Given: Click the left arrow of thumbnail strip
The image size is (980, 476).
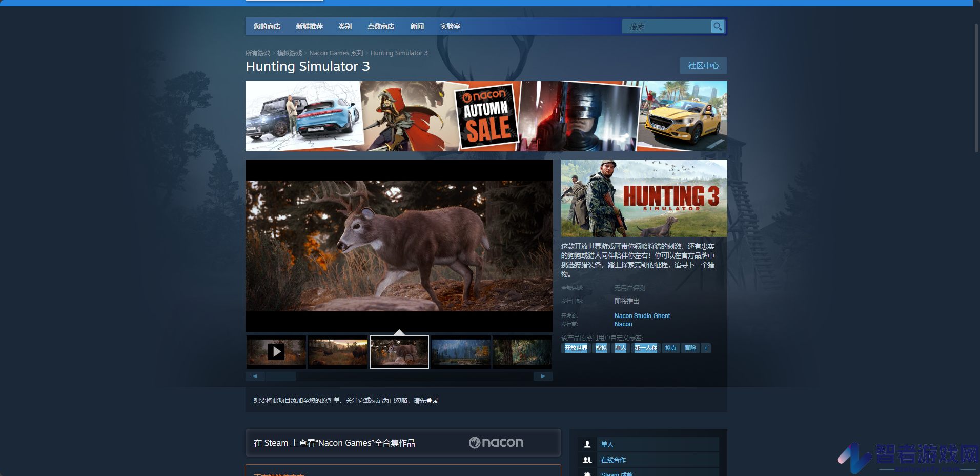Looking at the screenshot, I should pyautogui.click(x=255, y=376).
